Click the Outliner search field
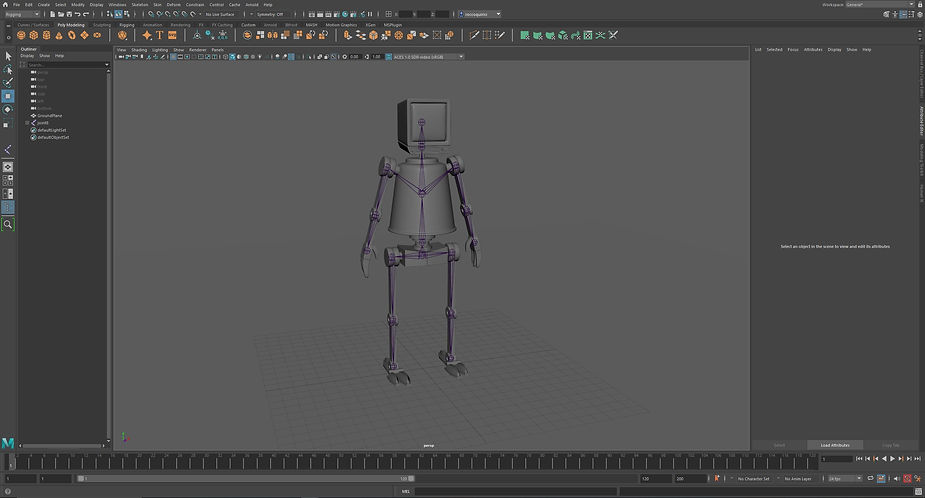This screenshot has width=925, height=498. (65, 64)
